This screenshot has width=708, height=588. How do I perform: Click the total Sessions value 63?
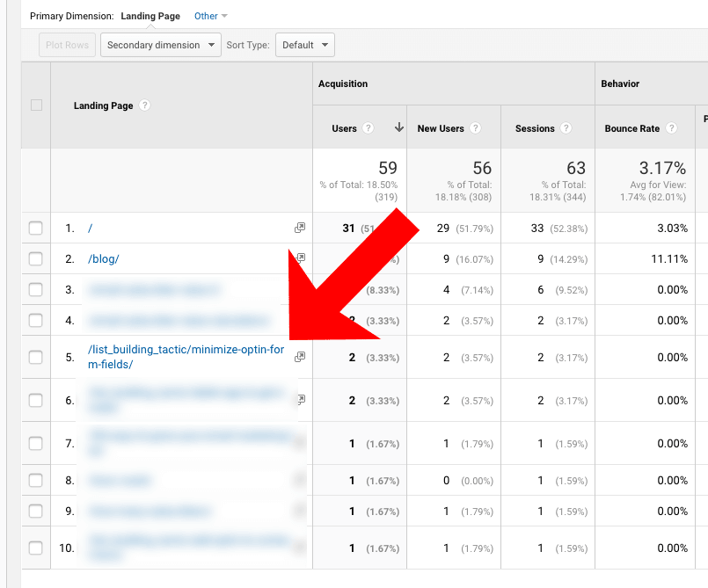(576, 168)
